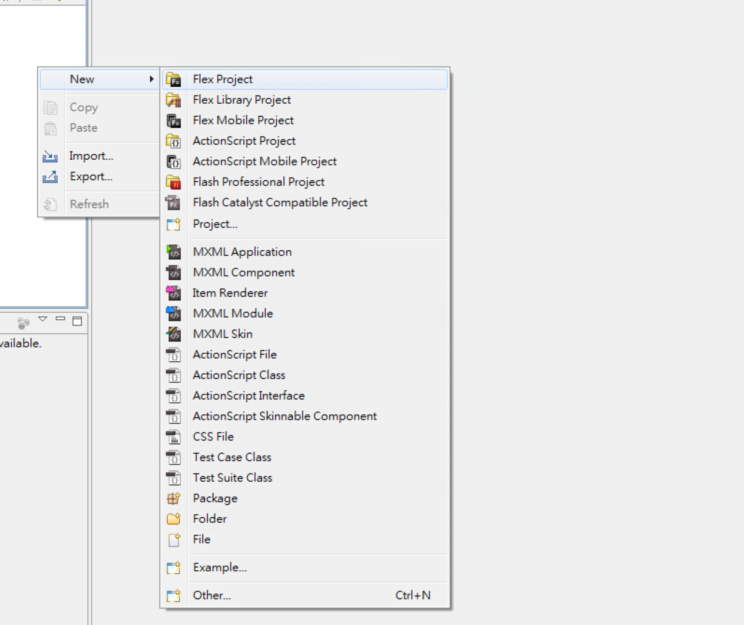Click Refresh in the context menu
744x625 pixels.
click(x=99, y=205)
